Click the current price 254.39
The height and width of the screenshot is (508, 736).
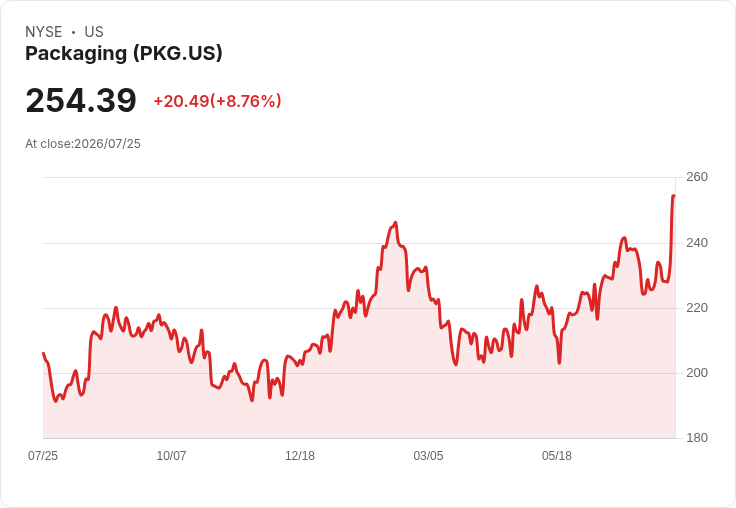click(x=81, y=100)
